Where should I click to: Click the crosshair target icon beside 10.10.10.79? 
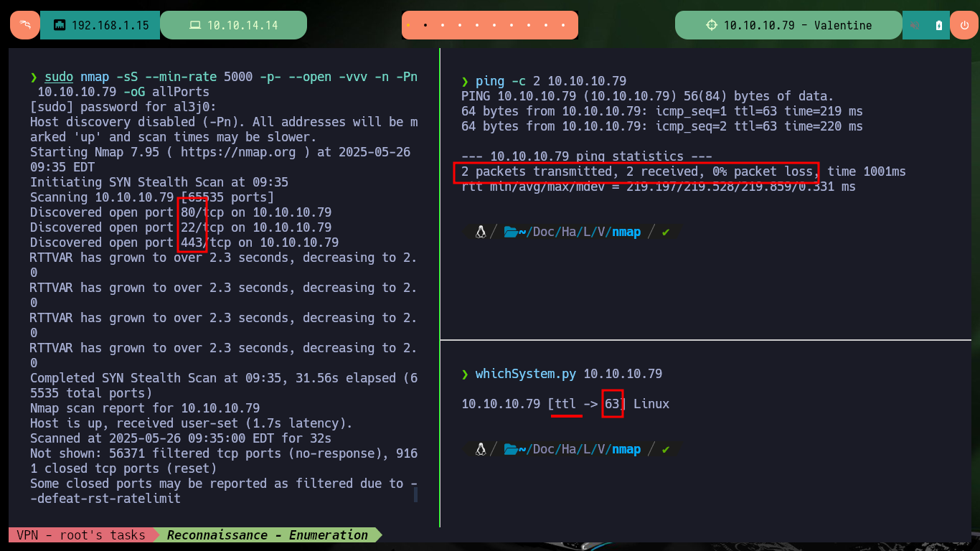click(711, 25)
